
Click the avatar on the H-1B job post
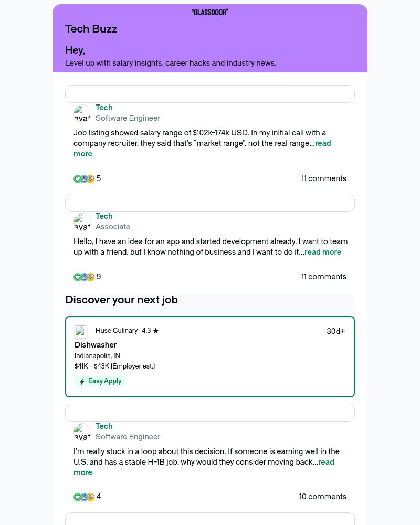(82, 432)
